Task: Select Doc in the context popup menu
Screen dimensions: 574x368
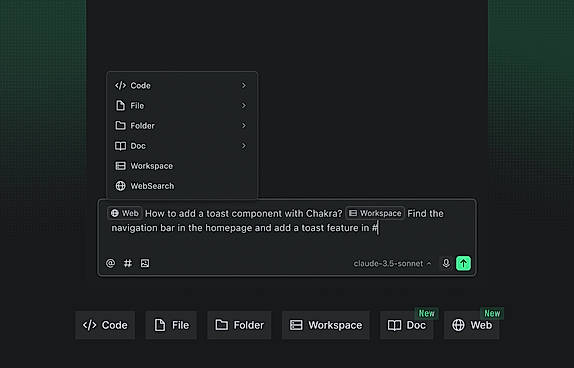Action: click(x=182, y=146)
